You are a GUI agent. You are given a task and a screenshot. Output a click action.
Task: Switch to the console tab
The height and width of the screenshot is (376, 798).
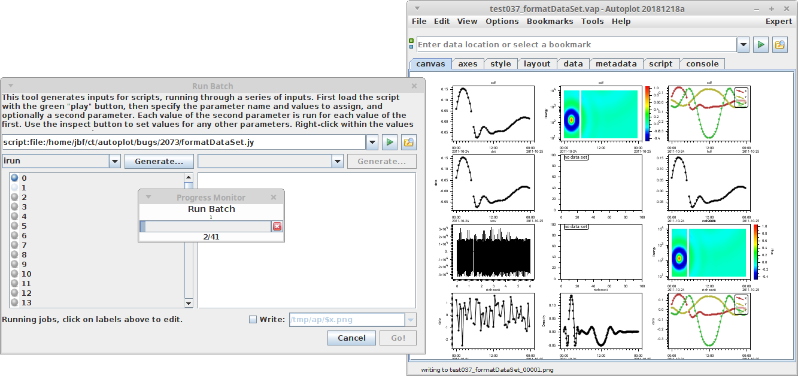point(702,64)
